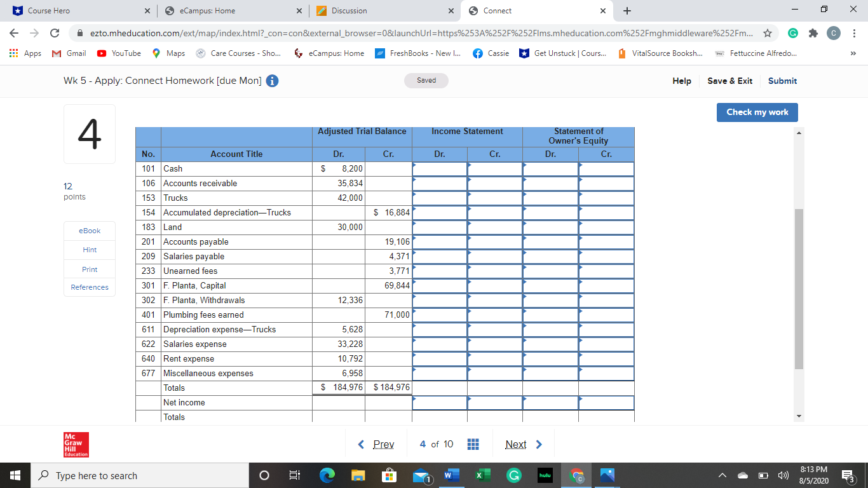Image resolution: width=868 pixels, height=488 pixels.
Task: Open Microsoft Store from taskbar
Action: pos(388,475)
